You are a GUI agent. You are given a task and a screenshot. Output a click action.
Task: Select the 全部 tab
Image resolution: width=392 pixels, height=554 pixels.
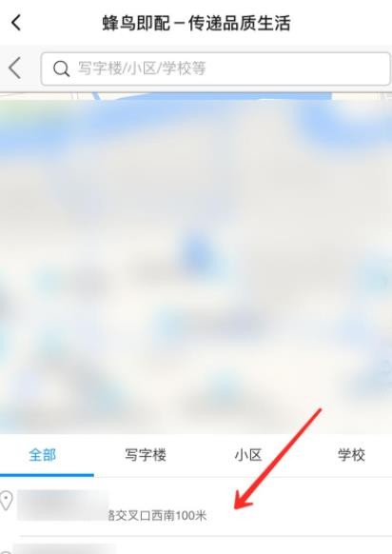[43, 455]
